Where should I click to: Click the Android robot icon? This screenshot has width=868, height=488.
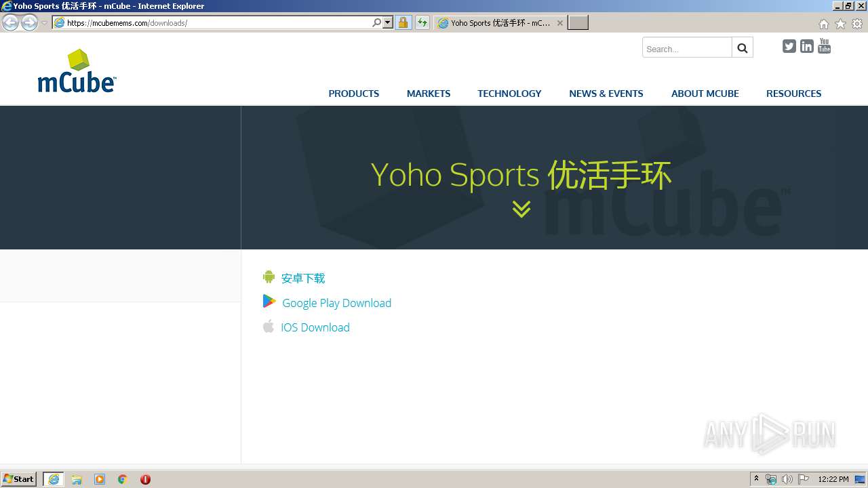269,277
